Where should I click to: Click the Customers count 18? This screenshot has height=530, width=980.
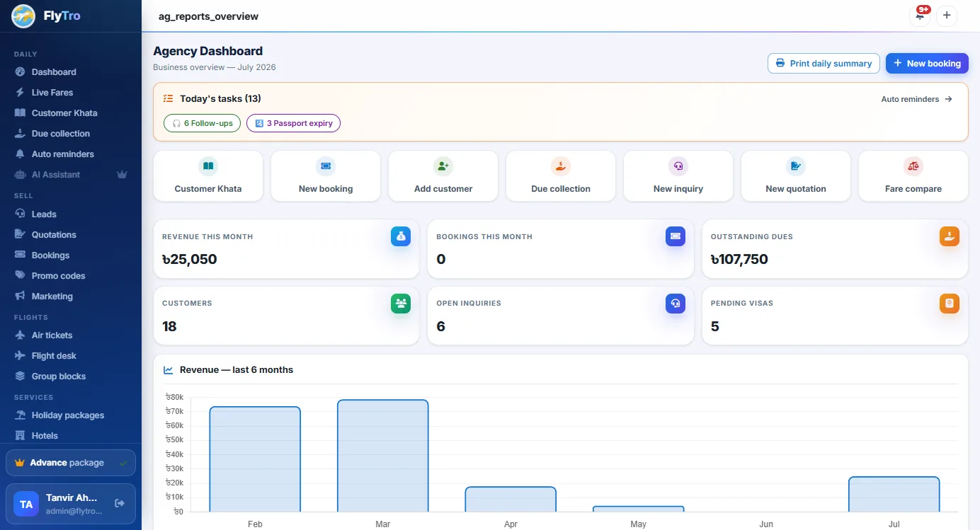click(169, 326)
